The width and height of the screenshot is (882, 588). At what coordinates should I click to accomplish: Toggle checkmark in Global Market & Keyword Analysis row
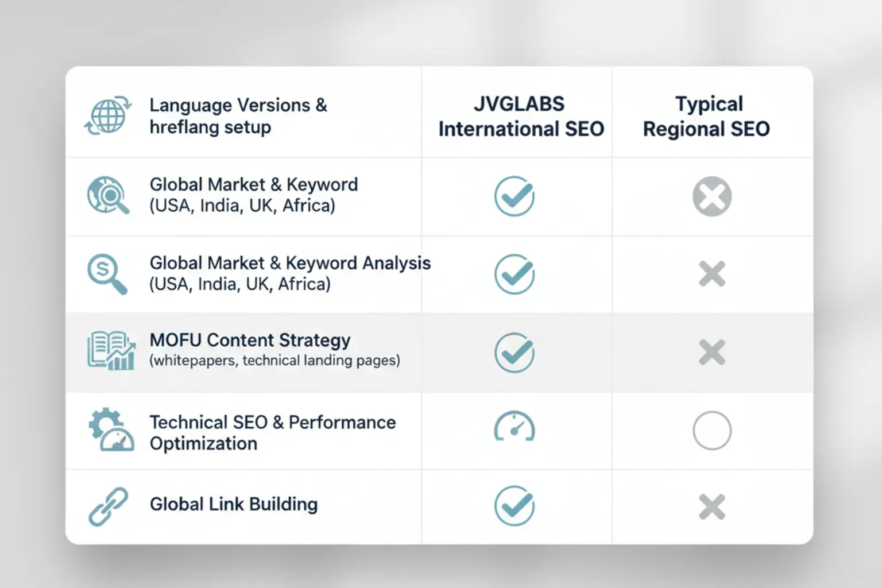click(x=514, y=274)
